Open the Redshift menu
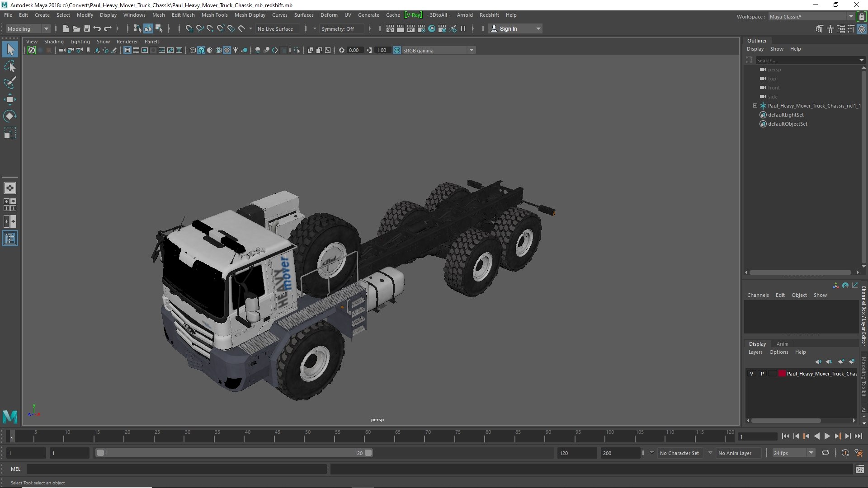The image size is (868, 488). coord(489,15)
